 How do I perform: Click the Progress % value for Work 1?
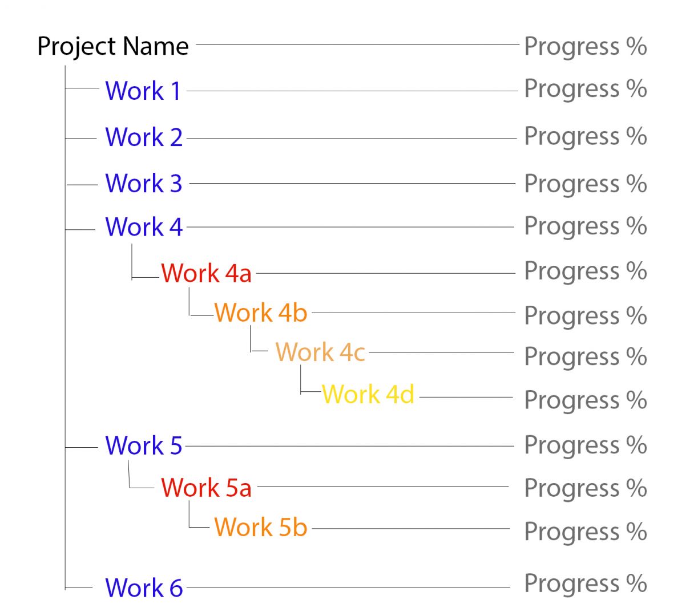[585, 89]
